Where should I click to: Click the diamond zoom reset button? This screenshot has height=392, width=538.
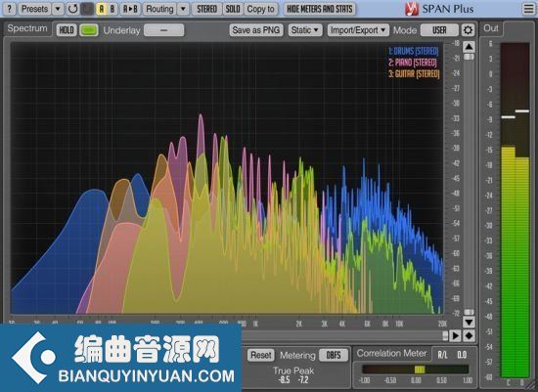pos(469,335)
